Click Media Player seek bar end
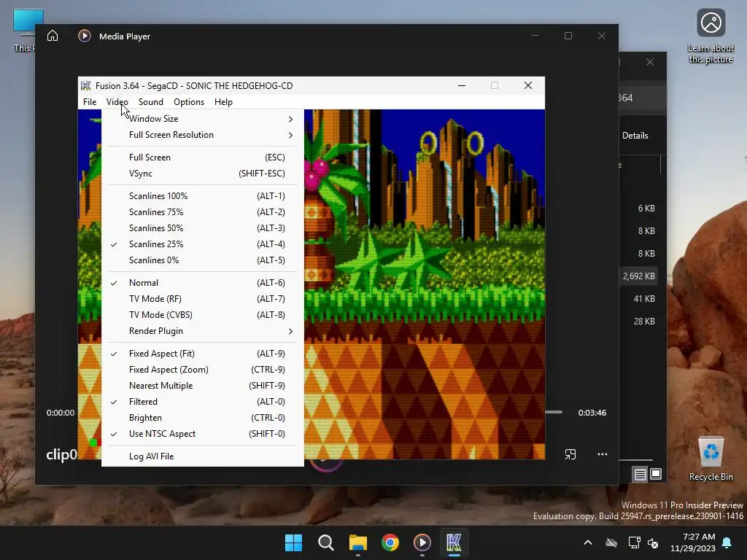Screen dimensions: 747x560 [x=554, y=412]
